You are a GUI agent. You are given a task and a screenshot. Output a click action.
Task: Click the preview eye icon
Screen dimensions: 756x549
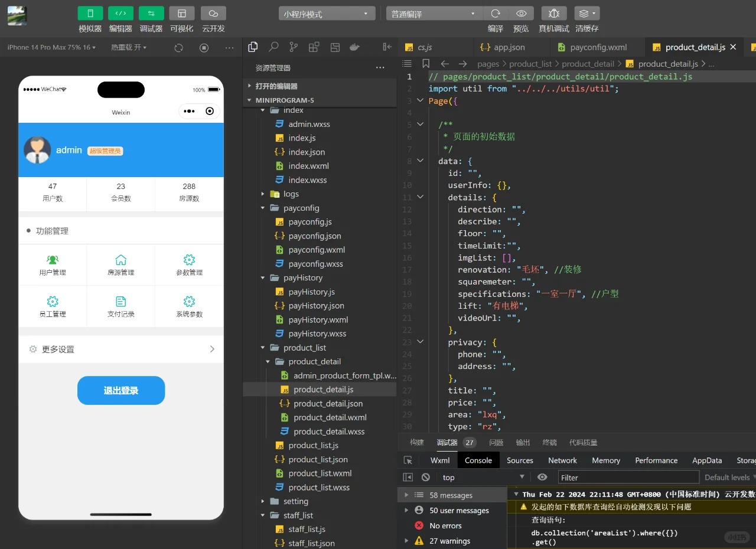[521, 14]
